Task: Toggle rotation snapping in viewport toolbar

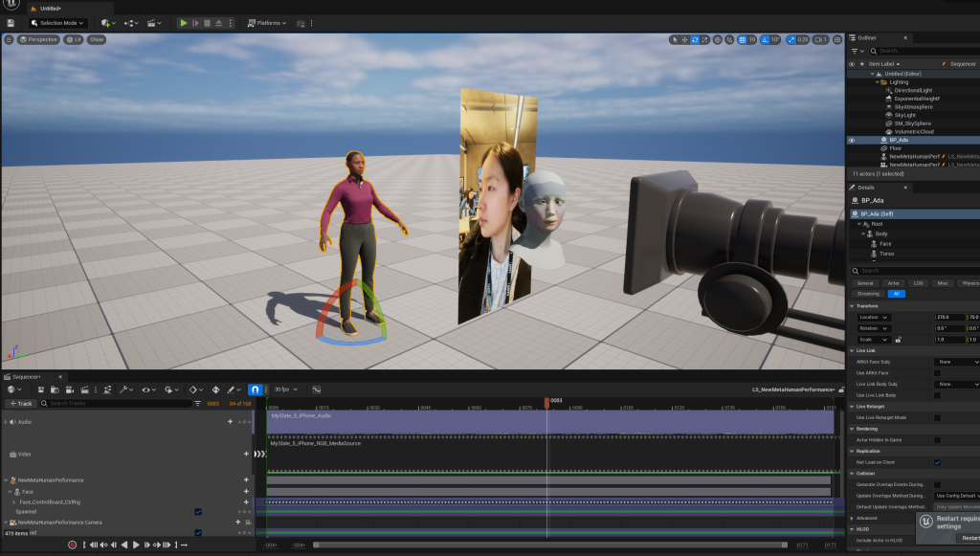Action: [x=765, y=39]
